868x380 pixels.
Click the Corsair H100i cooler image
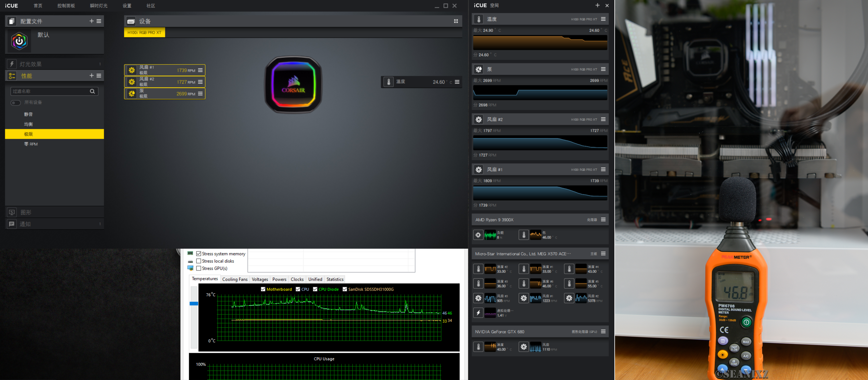click(294, 85)
